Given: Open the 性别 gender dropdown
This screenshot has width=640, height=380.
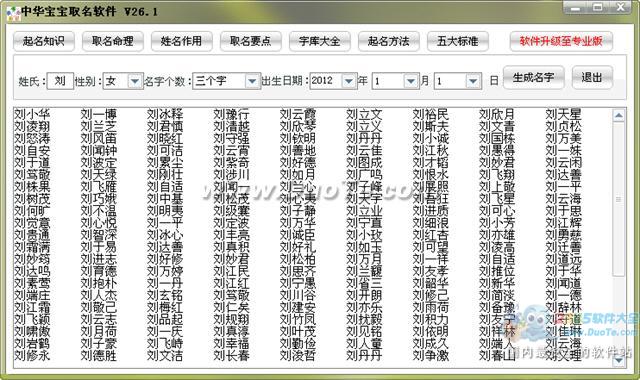Looking at the screenshot, I should 135,81.
